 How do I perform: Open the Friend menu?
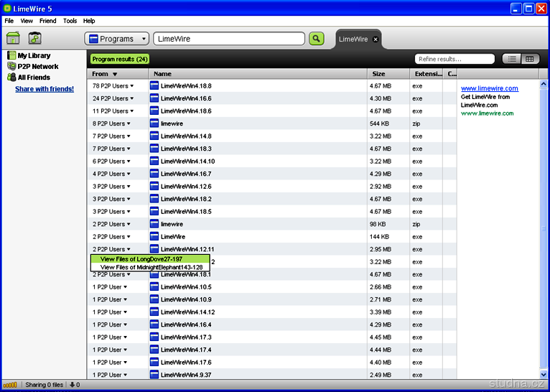tap(47, 21)
